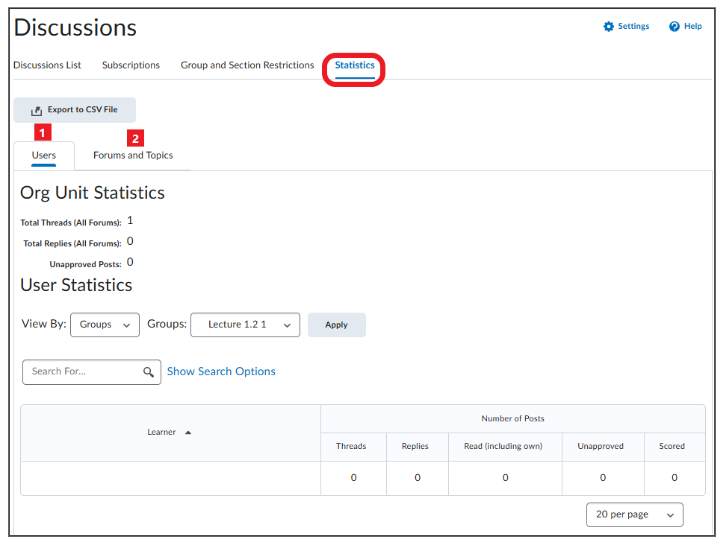Open the Discussions List tab
Image resolution: width=723 pixels, height=548 pixels.
[x=47, y=65]
